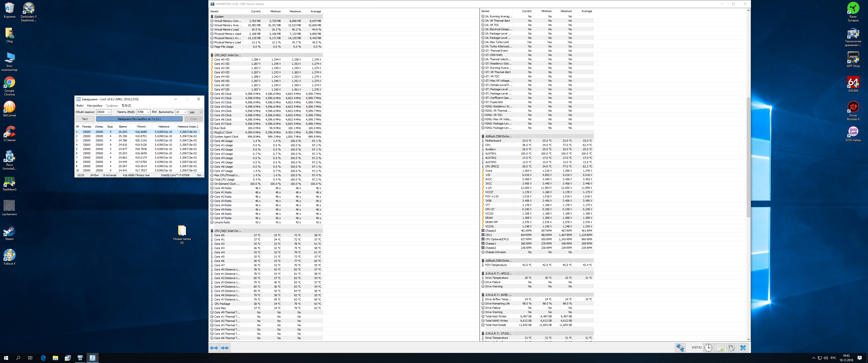
Task: Click the HWiNFO reset clock icon
Action: tap(708, 348)
